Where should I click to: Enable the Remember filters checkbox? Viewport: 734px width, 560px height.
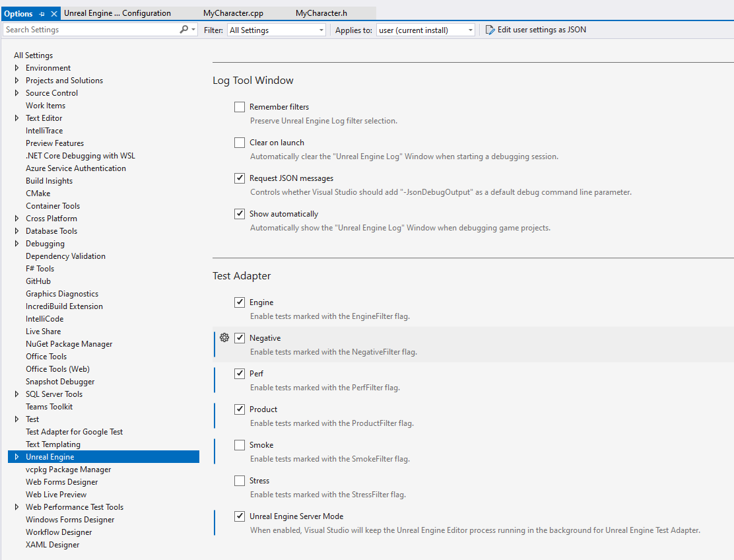tap(240, 107)
